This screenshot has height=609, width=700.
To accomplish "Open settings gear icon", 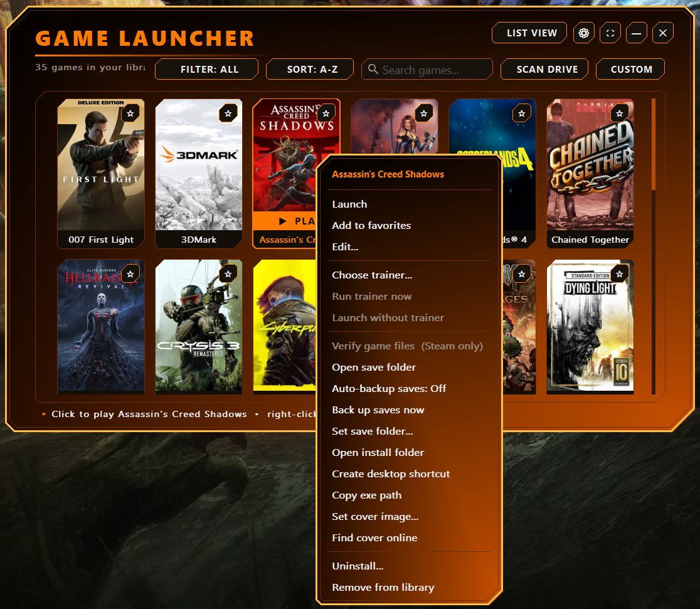I will point(583,33).
